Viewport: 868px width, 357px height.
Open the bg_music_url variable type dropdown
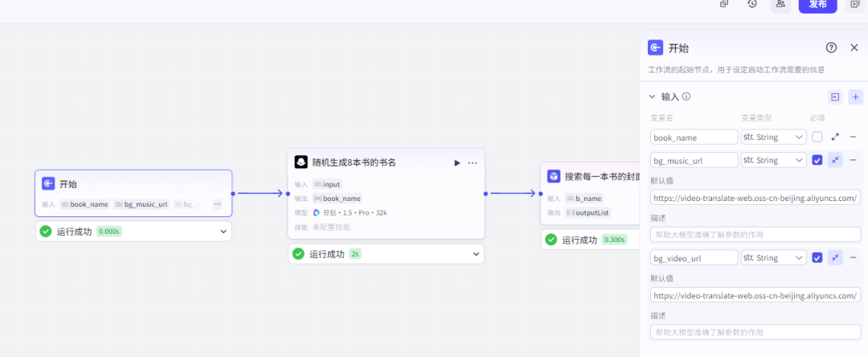[x=774, y=160]
